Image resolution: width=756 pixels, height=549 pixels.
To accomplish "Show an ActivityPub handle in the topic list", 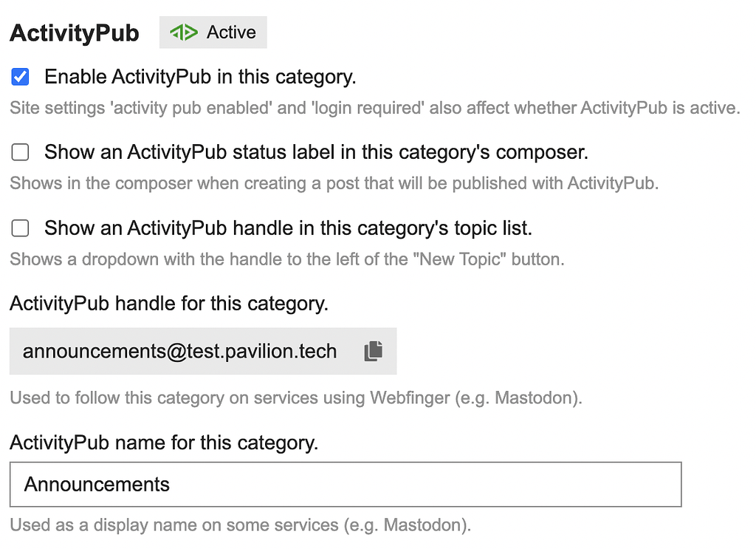I will [19, 228].
